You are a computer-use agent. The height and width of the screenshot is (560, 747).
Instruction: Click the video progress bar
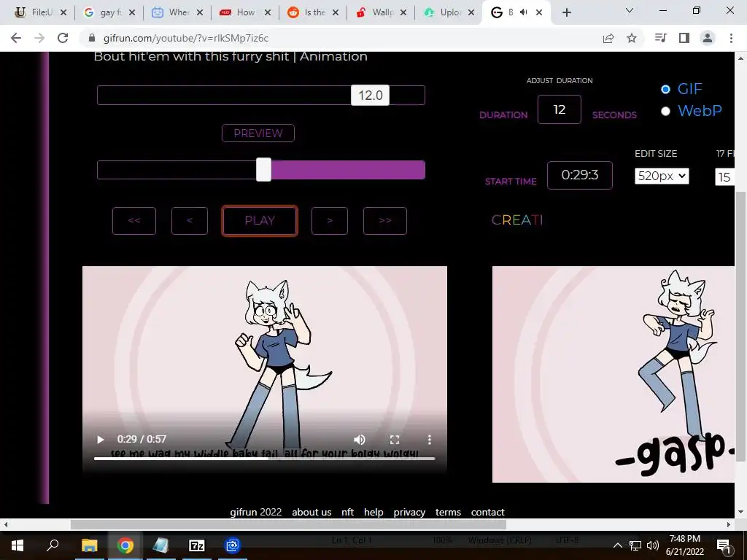tap(264, 459)
